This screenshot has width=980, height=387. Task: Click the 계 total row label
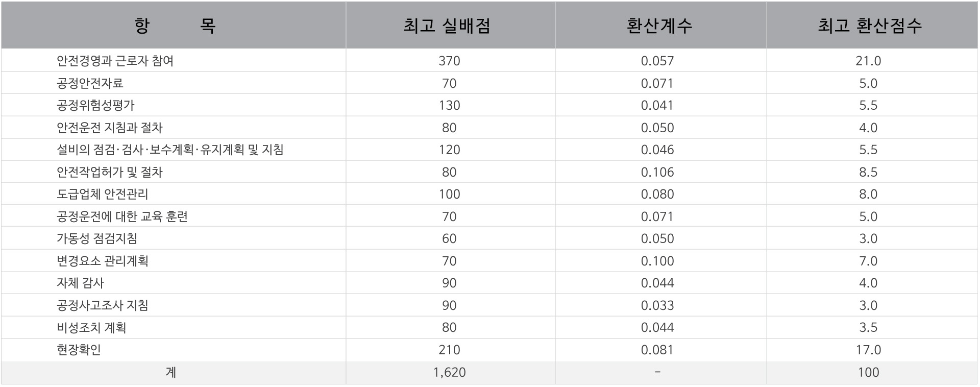pyautogui.click(x=171, y=372)
